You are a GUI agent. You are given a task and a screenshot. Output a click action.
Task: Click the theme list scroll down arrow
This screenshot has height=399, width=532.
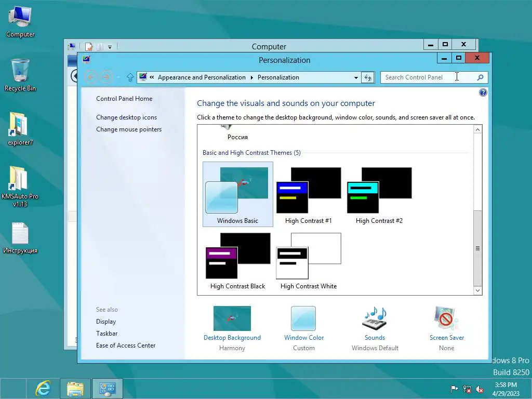point(477,290)
